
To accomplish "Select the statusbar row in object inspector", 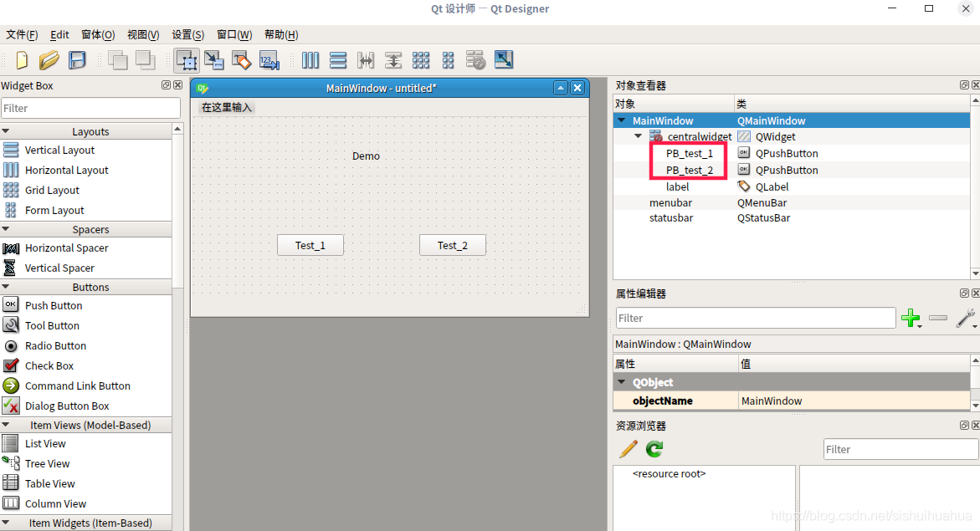I will click(x=671, y=218).
